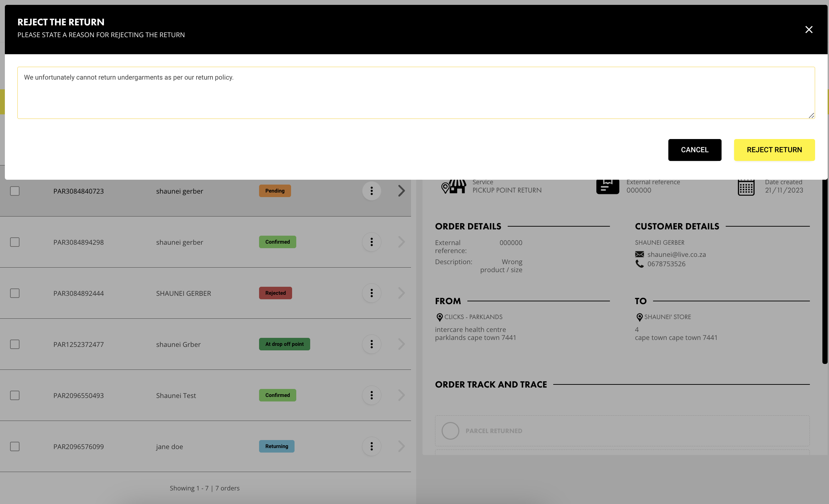
Task: Click the phone number 0678753526
Action: [x=666, y=264]
